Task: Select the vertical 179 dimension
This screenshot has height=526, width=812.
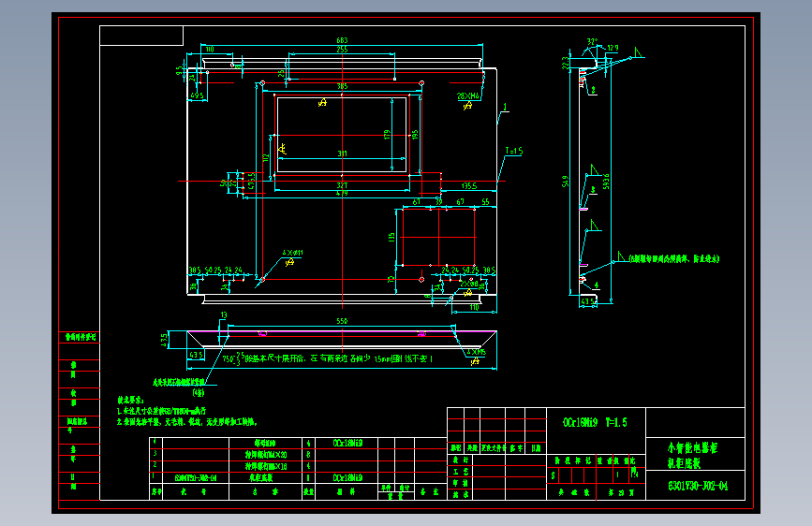Action: coord(387,135)
